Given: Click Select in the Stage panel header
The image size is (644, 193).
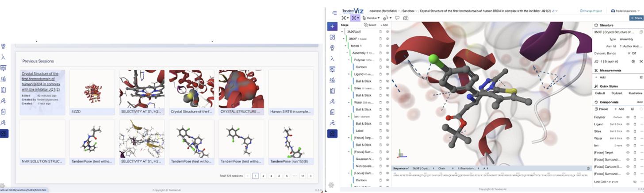Looking at the screenshot, I should click(371, 25).
